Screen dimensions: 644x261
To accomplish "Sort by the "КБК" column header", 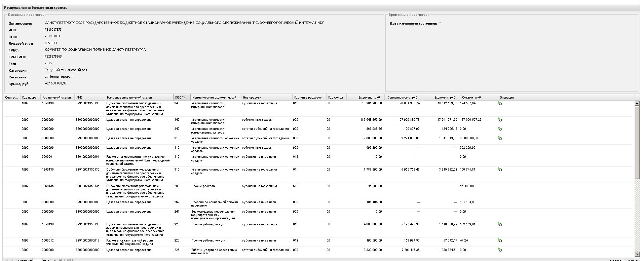I will coord(89,98).
